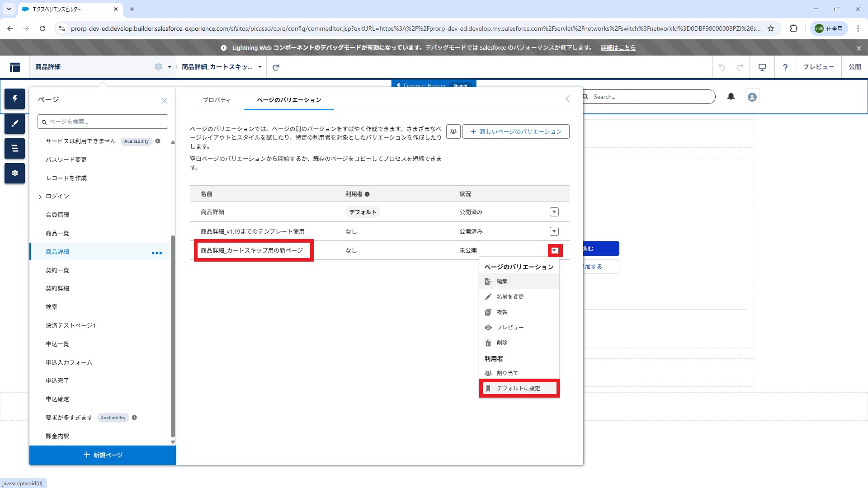Open the Settings gear sidebar panel

pos(14,173)
